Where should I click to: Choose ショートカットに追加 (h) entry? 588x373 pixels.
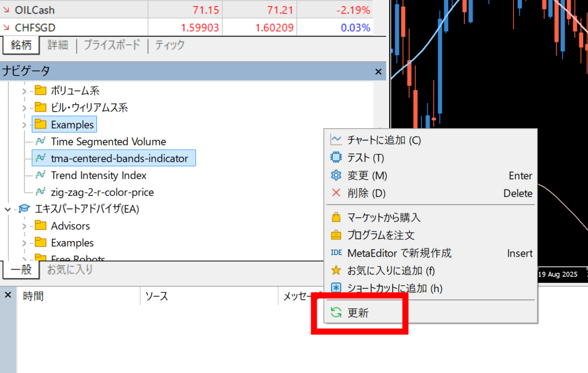point(431,288)
